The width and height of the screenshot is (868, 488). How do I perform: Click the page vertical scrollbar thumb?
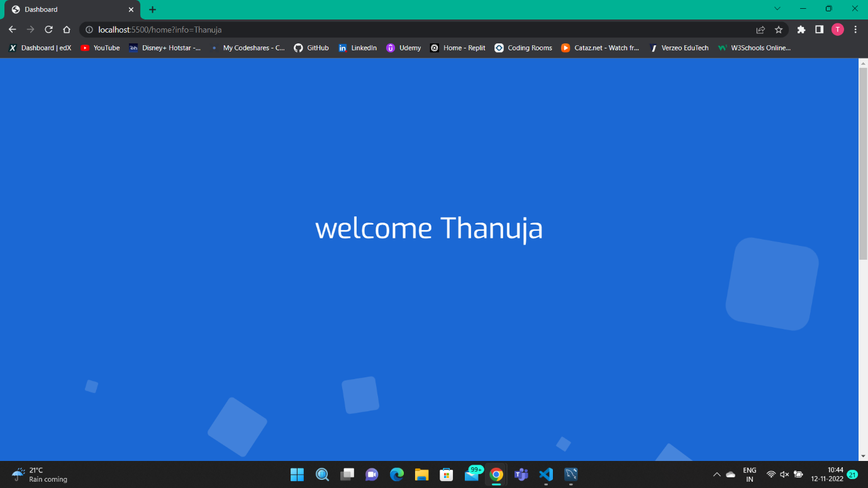click(863, 164)
